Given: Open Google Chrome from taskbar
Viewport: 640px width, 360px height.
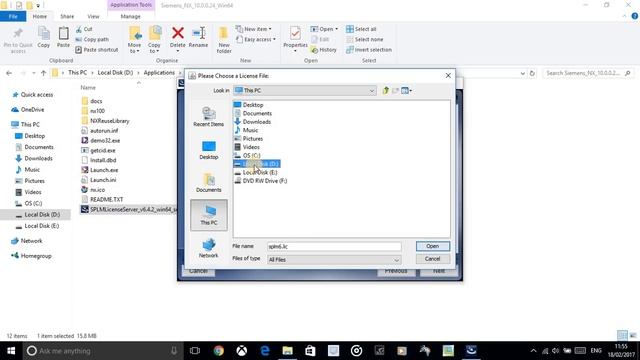Looking at the screenshot, I should coord(219,351).
